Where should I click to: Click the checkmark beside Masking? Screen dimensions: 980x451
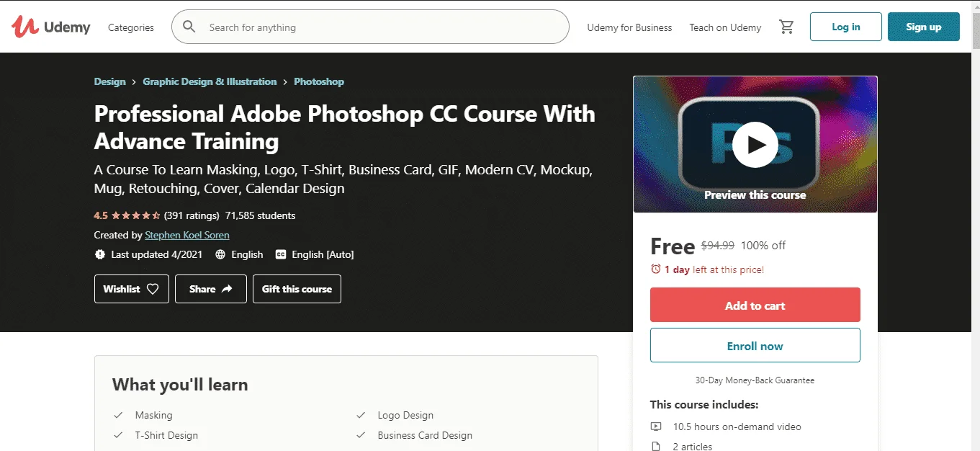118,415
